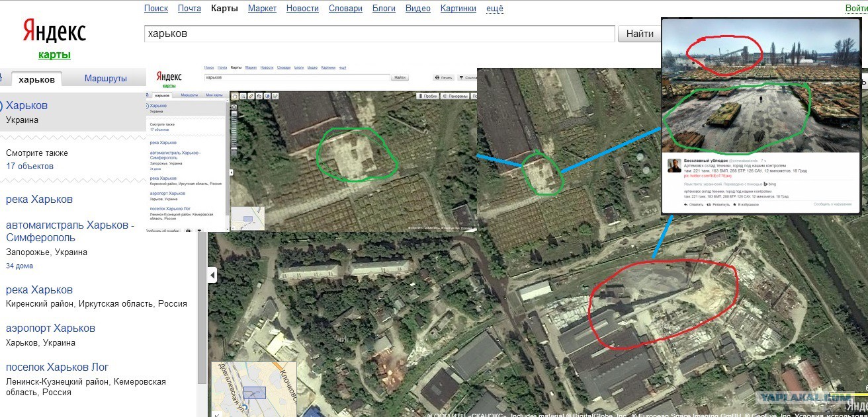This screenshot has height=417, width=868.
Task: Click the overview minimap in inset map corner
Action: 247,218
